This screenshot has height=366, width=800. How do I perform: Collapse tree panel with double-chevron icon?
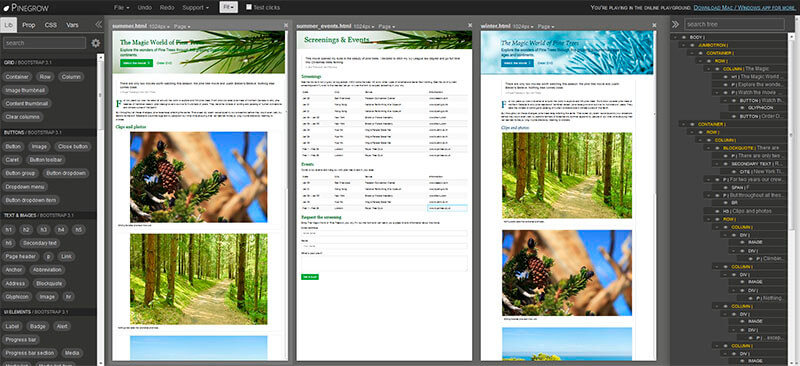click(x=675, y=24)
